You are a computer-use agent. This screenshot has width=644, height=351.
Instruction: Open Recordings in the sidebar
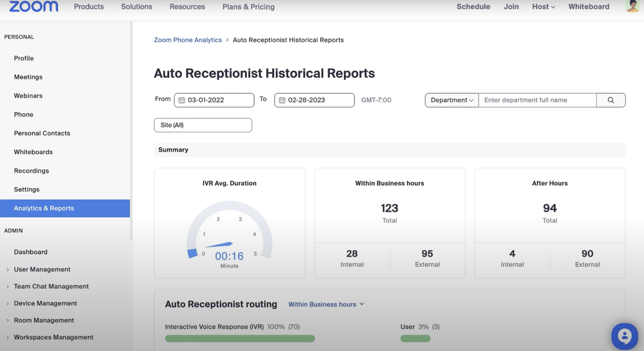(32, 171)
